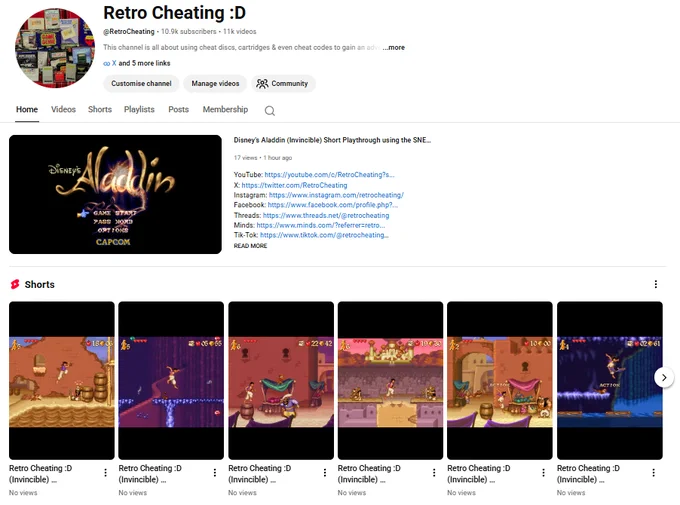Screen dimensions: 680x505
Task: Open the first Short, desert barrels scene
Action: [x=62, y=380]
